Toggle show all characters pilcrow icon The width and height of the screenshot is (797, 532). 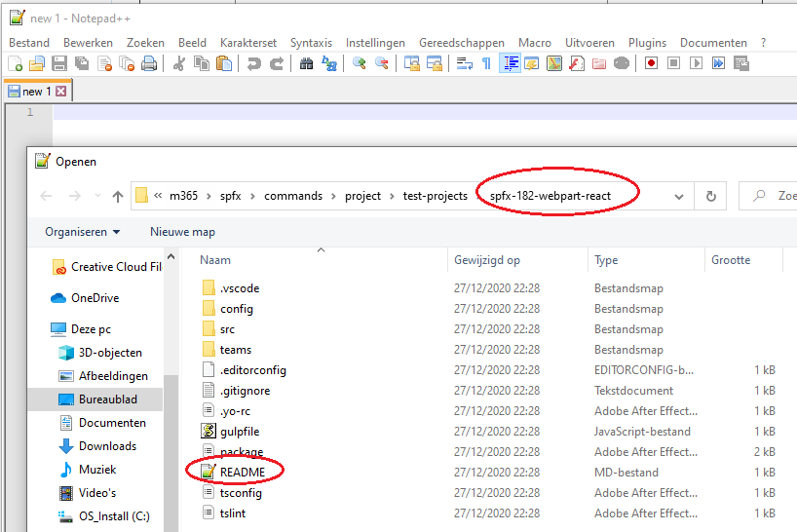pos(486,63)
